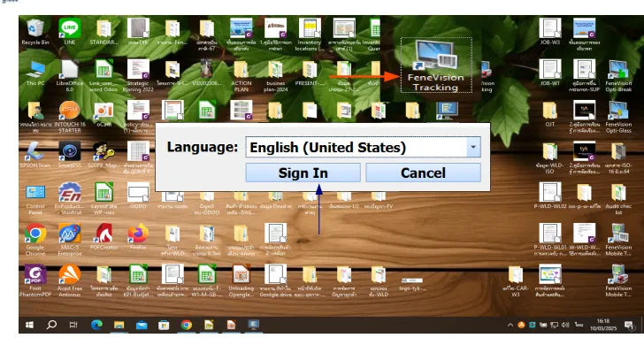Image resolution: width=644 pixels, height=338 pixels.
Task: Click the Sign In button
Action: tap(303, 173)
